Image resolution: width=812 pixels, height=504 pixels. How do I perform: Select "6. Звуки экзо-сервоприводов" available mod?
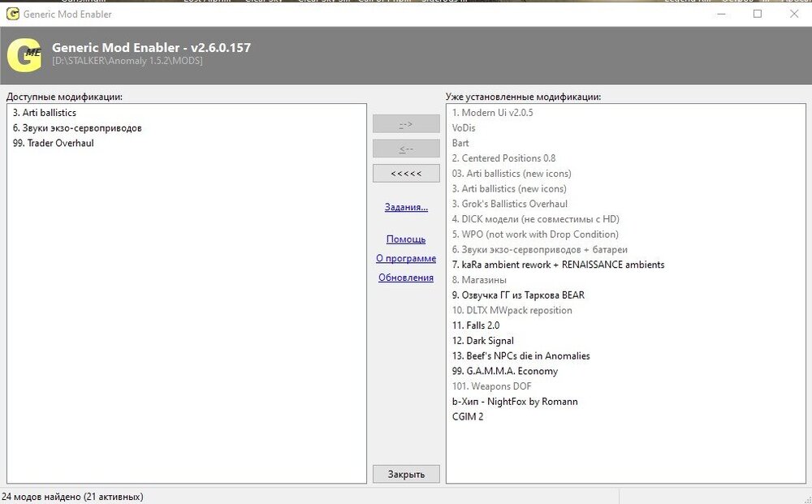click(x=81, y=128)
